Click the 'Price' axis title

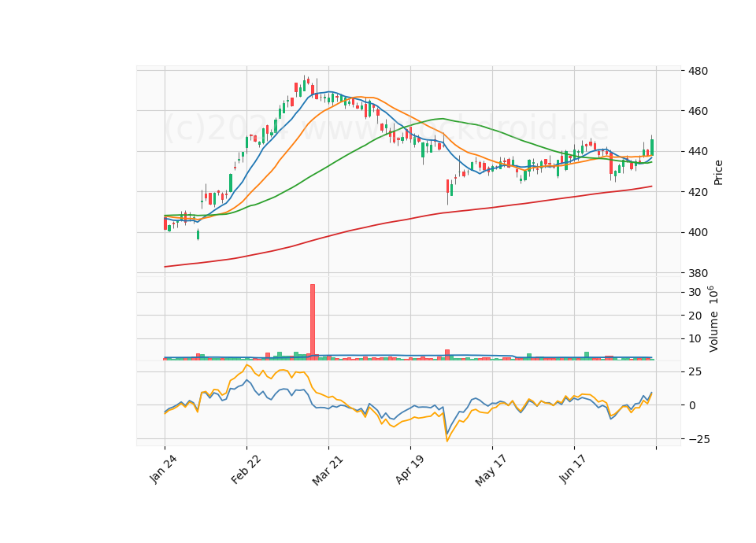point(718,172)
